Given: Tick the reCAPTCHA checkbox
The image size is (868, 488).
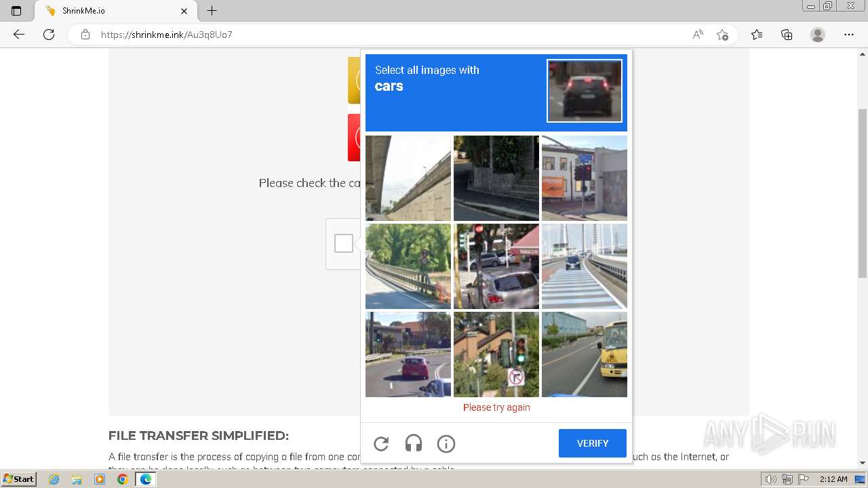Looking at the screenshot, I should [x=344, y=243].
